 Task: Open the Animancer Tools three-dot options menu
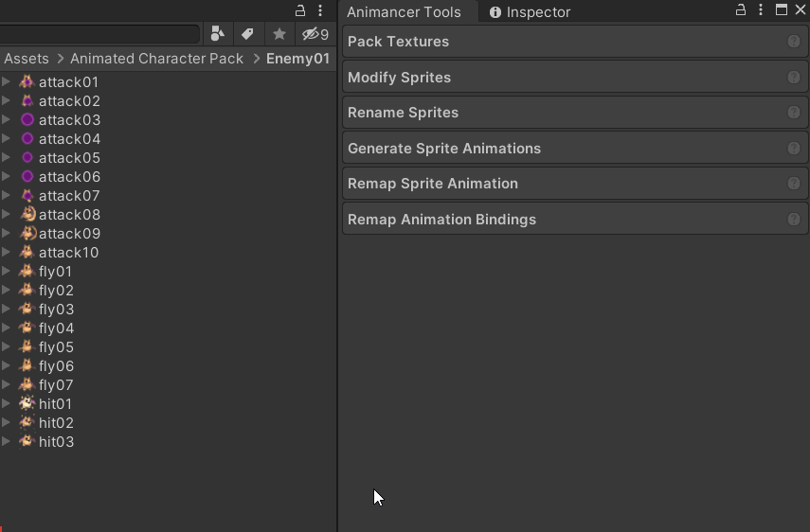761,9
